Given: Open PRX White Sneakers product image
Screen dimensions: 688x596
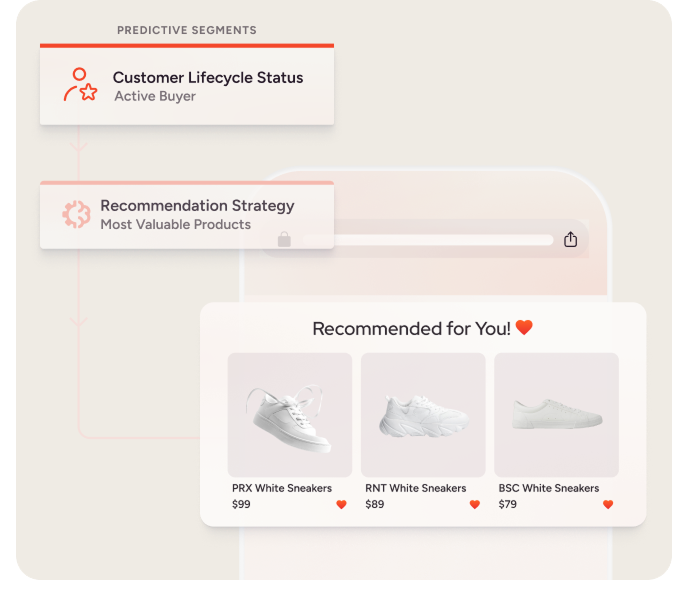Looking at the screenshot, I should 290,414.
